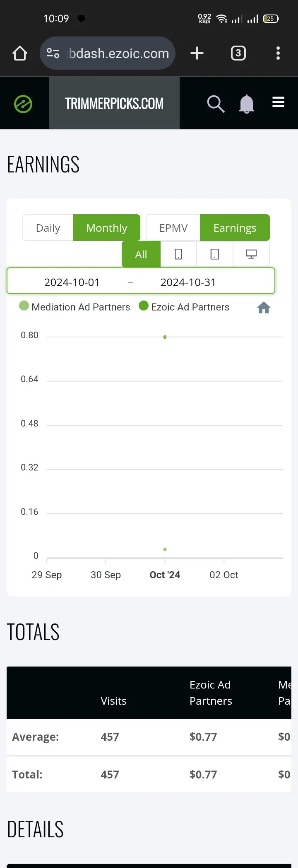
Task: Reset chart with home icon
Action: click(x=264, y=308)
